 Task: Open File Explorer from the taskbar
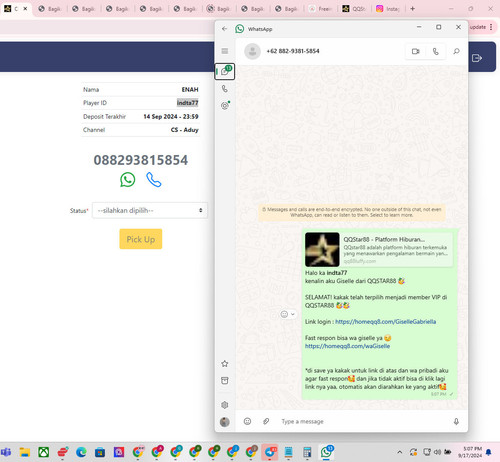point(25,452)
